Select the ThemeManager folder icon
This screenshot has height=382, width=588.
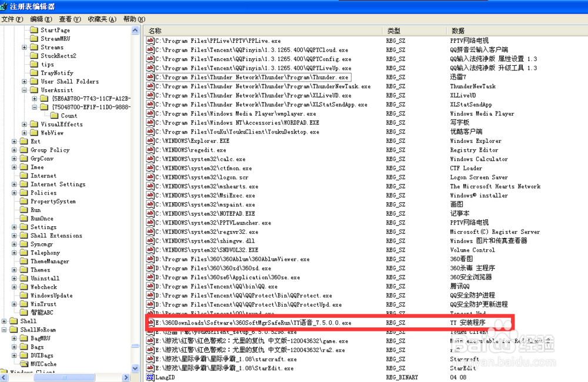pyautogui.click(x=24, y=262)
